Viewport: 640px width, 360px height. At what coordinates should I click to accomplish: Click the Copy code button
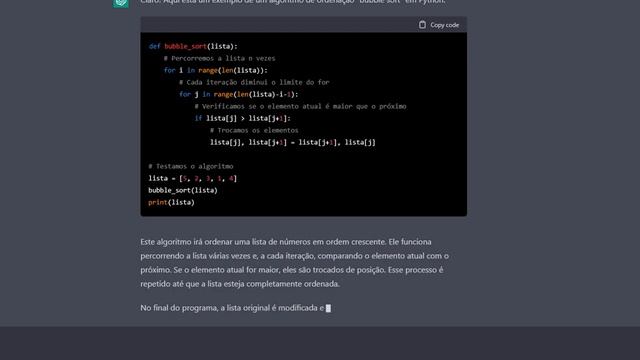(x=439, y=25)
